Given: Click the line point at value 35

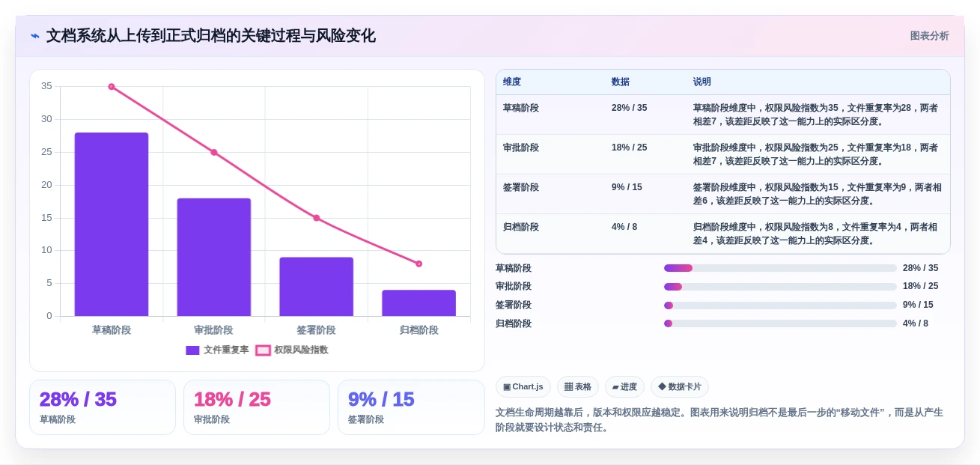Looking at the screenshot, I should pos(112,87).
